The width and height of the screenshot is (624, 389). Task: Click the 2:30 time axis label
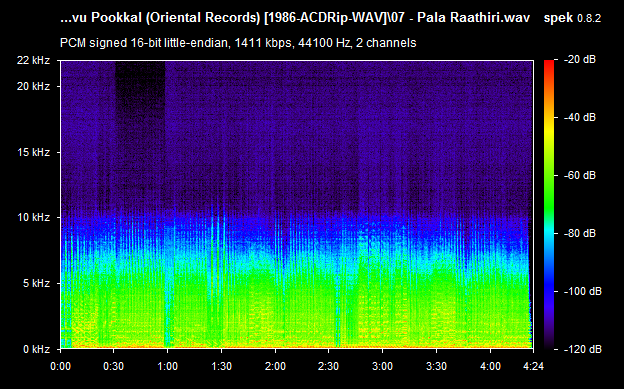click(328, 366)
